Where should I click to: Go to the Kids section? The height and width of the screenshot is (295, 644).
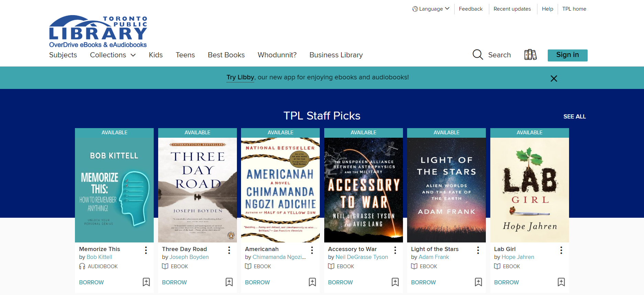156,55
